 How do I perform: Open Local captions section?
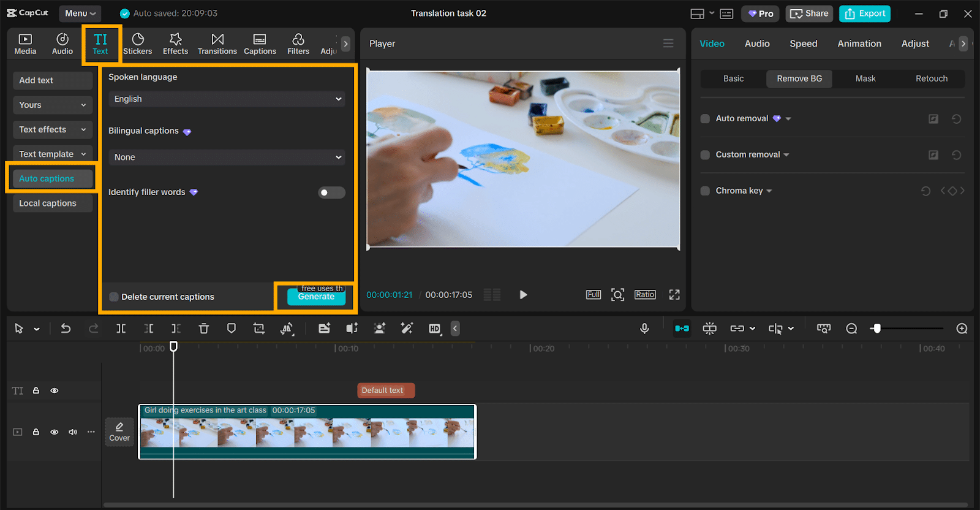[53, 203]
